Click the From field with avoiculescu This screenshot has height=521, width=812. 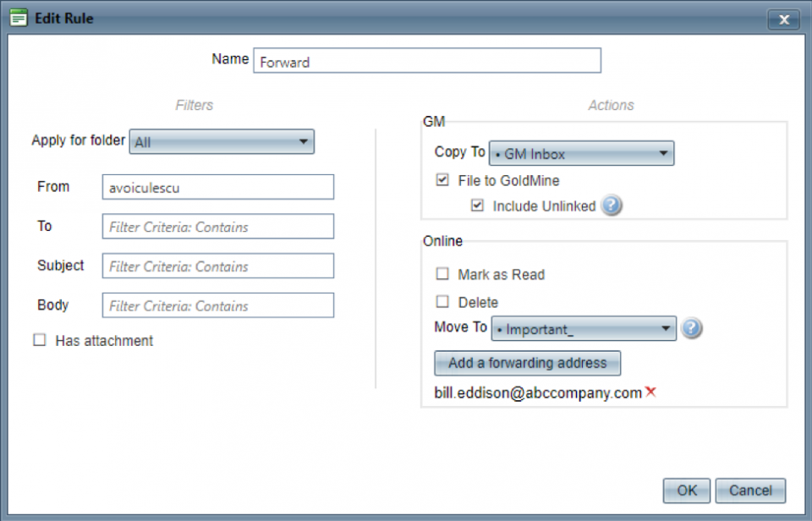[x=218, y=187]
